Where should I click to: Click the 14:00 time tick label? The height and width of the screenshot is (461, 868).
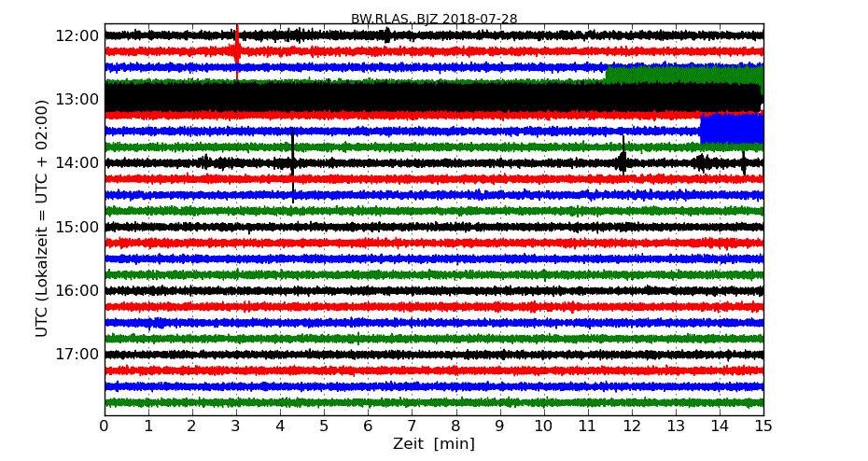tap(77, 163)
